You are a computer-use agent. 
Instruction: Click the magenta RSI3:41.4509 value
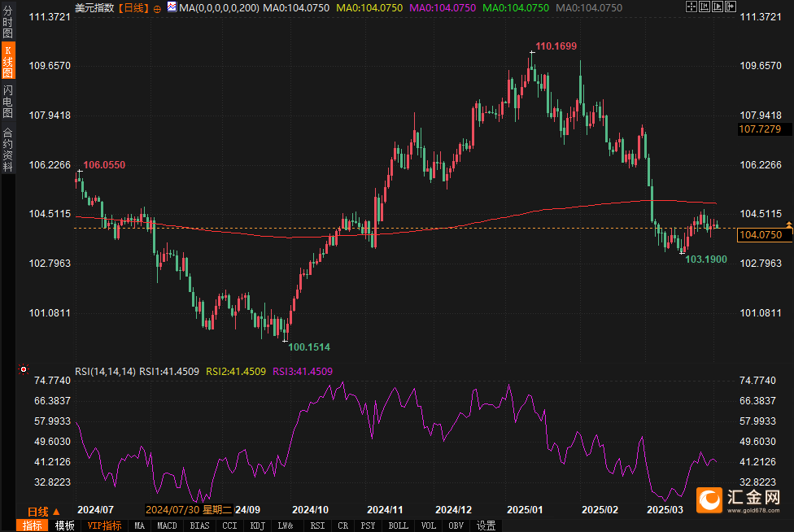click(303, 372)
